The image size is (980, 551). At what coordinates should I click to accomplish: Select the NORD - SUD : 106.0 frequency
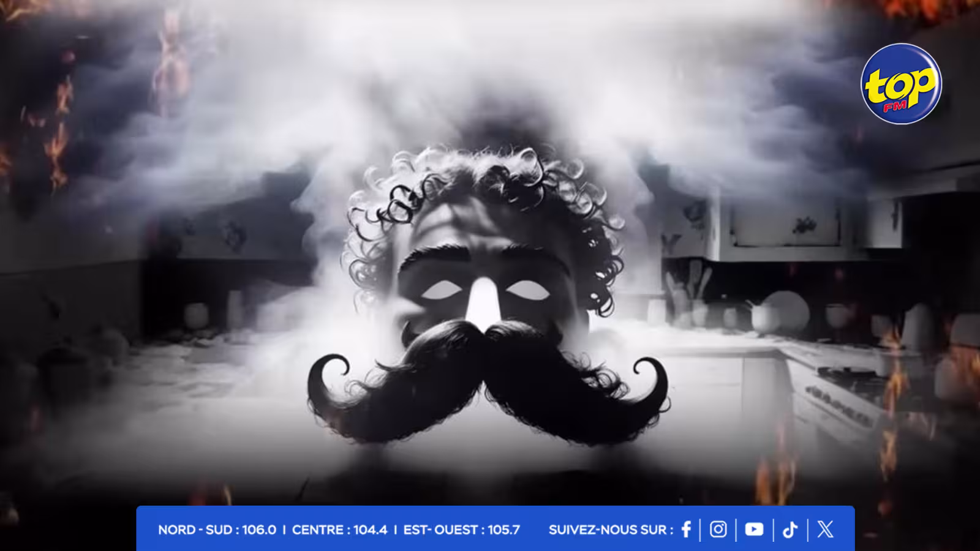coord(217,530)
